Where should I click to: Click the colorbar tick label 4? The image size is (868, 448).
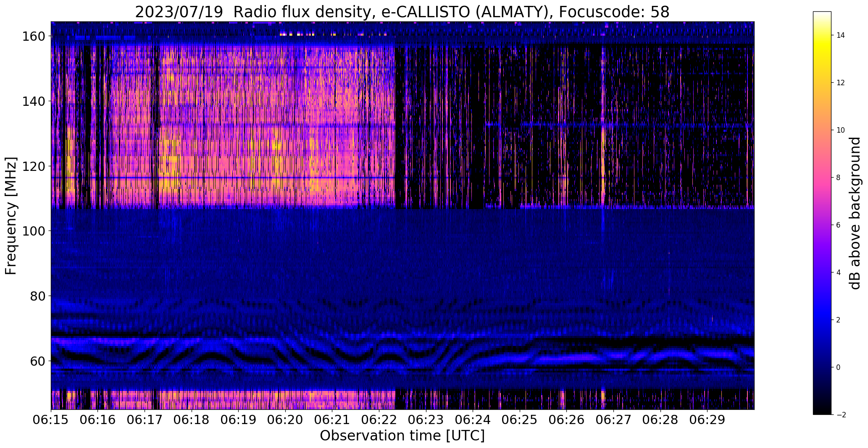coord(838,272)
